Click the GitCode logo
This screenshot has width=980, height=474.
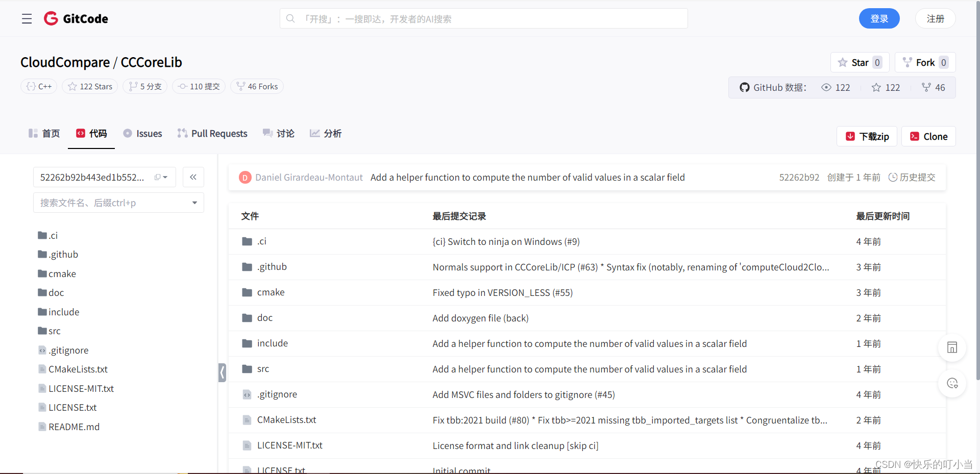(x=76, y=18)
